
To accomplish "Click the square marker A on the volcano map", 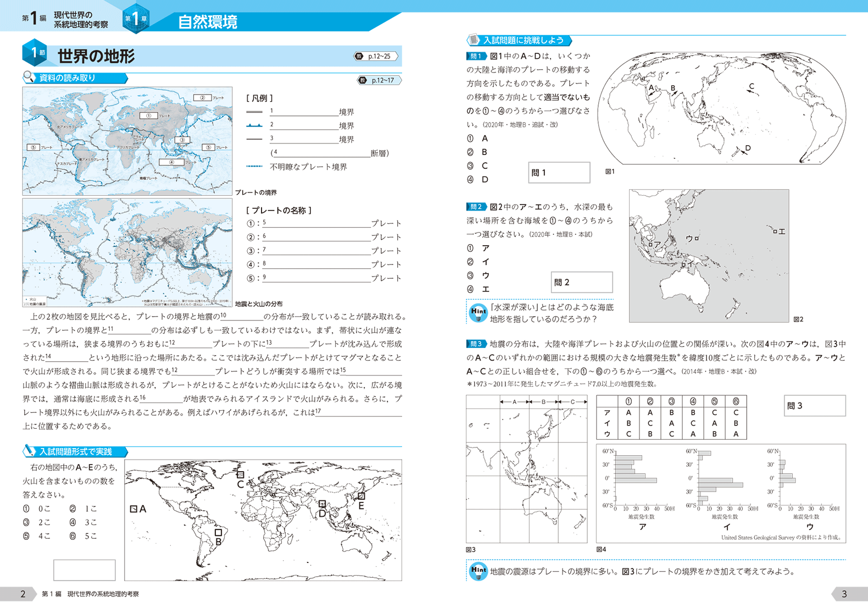I will coord(133,509).
